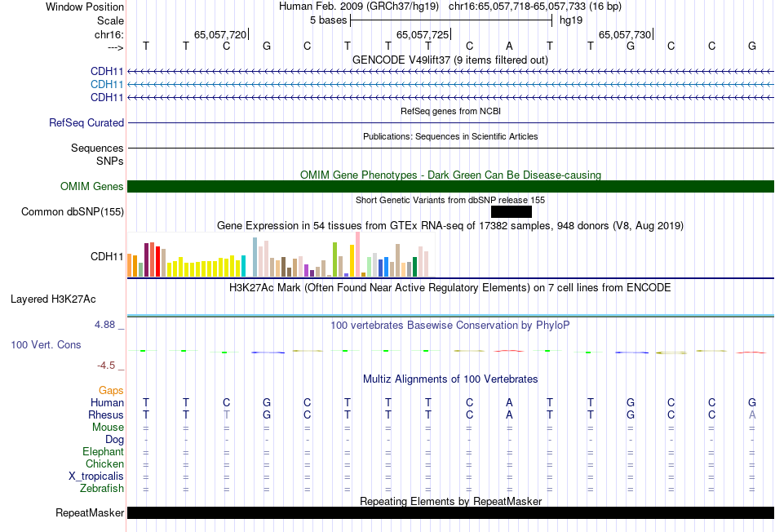Click the -4.5 PhyloP lower limit value
This screenshot has height=532, width=775.
[106, 366]
